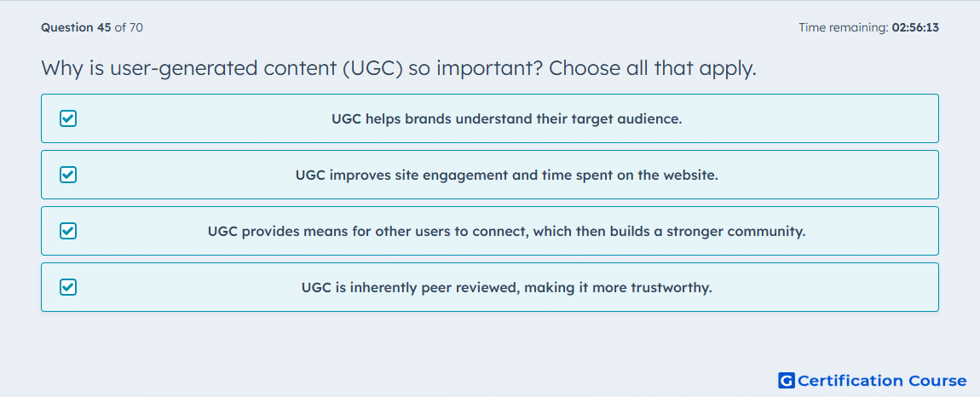980x397 pixels.
Task: Select answer text about site engagement and time spent
Action: [x=507, y=175]
